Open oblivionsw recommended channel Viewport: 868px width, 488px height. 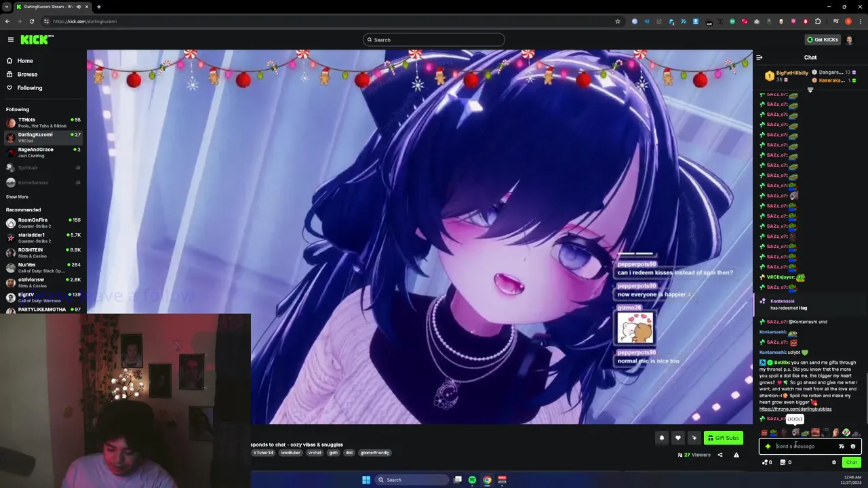(43, 283)
